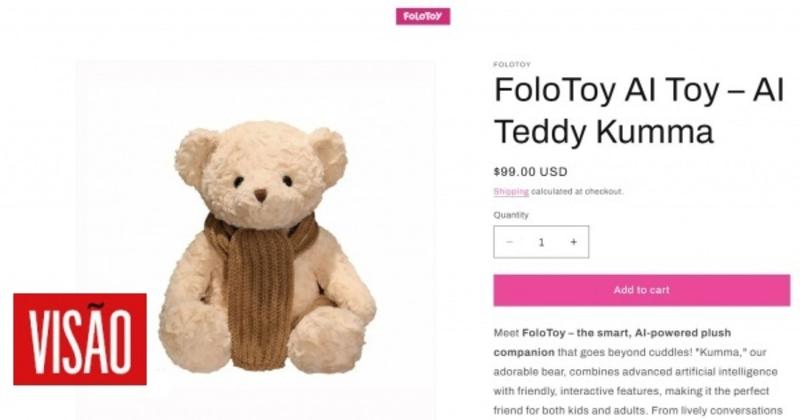800x420 pixels.
Task: Decrease quantity with the minus button
Action: (509, 242)
